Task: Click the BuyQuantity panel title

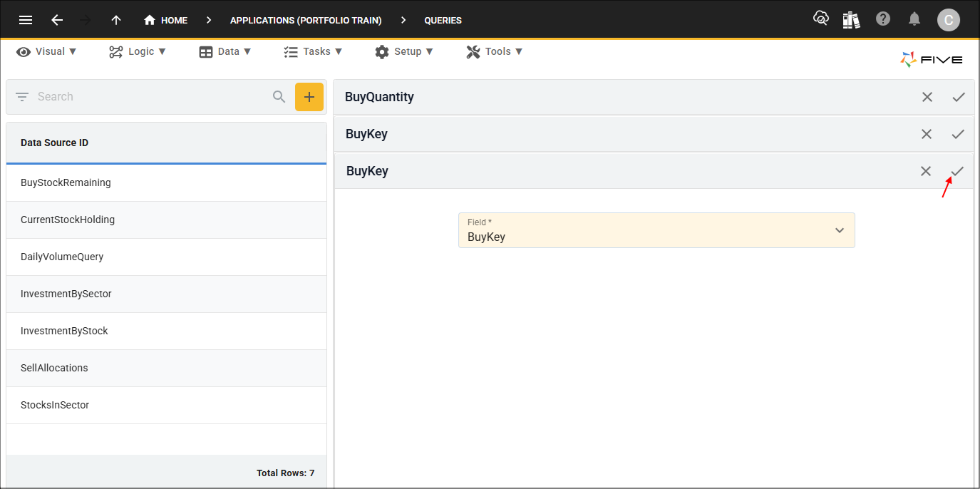Action: (x=379, y=97)
